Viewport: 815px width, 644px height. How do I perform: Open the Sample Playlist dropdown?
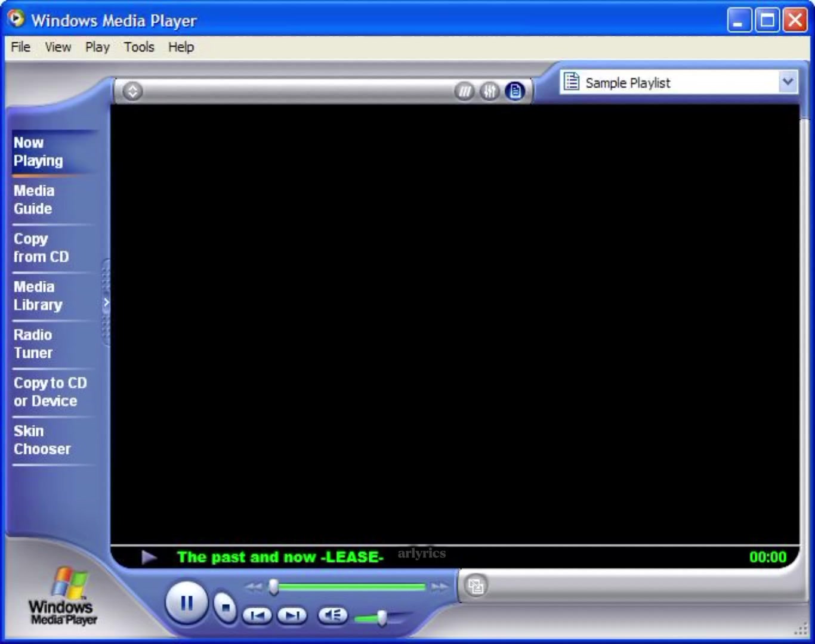pos(679,82)
